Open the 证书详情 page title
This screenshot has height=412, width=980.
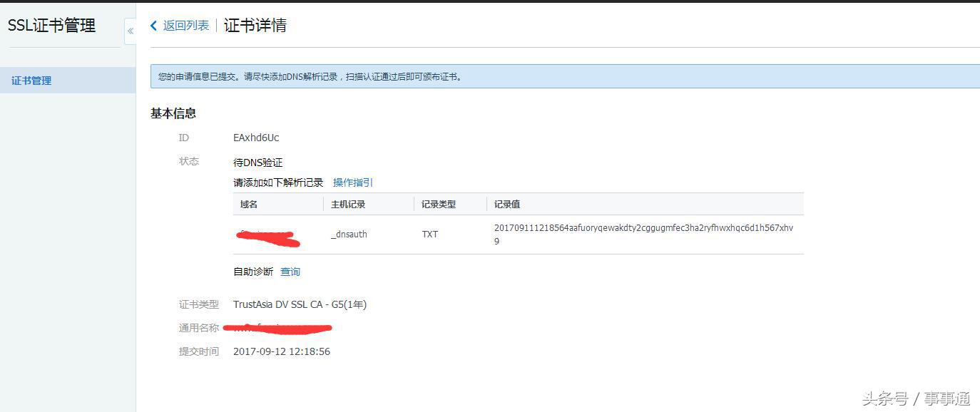point(255,25)
